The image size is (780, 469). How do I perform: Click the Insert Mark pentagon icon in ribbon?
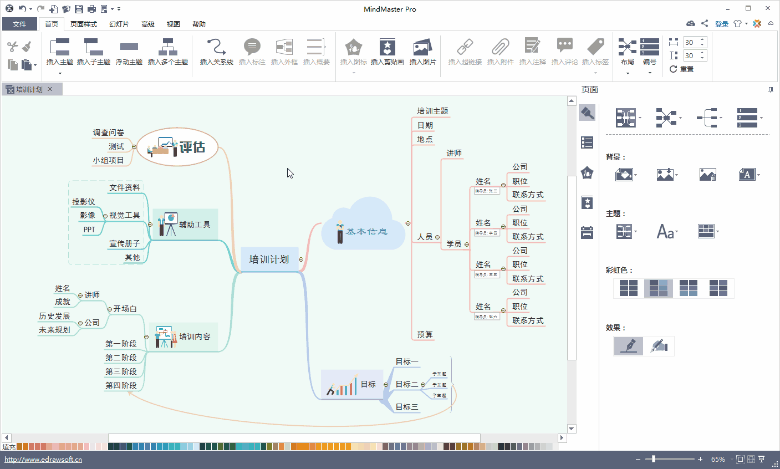[x=354, y=47]
